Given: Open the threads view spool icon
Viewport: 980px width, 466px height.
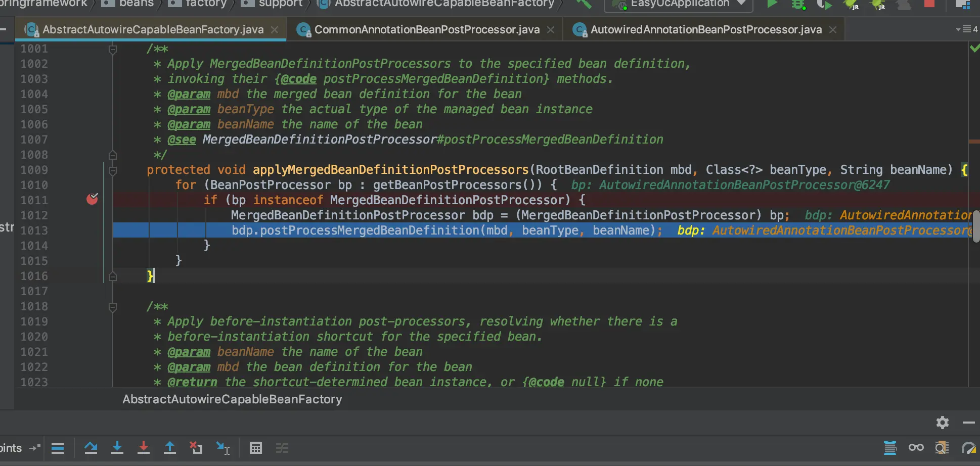Looking at the screenshot, I should 890,448.
